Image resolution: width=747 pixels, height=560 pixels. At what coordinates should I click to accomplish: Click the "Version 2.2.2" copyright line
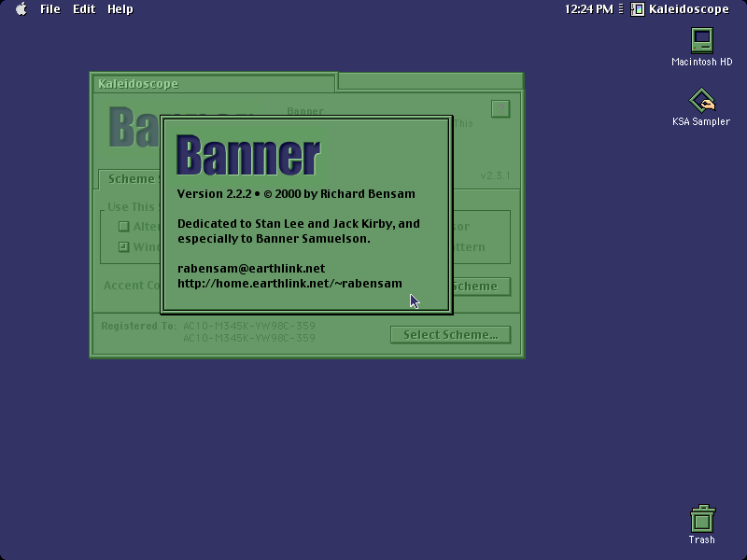pos(296,194)
